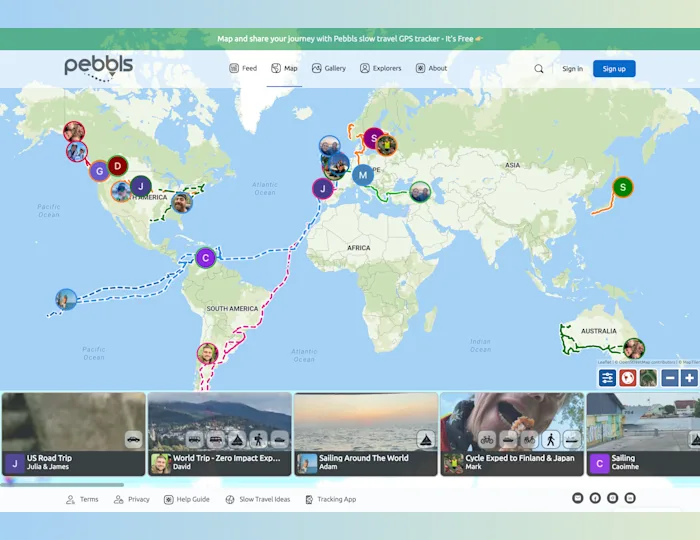Select the dark red D marker
Screen dimensions: 700x540
point(118,166)
